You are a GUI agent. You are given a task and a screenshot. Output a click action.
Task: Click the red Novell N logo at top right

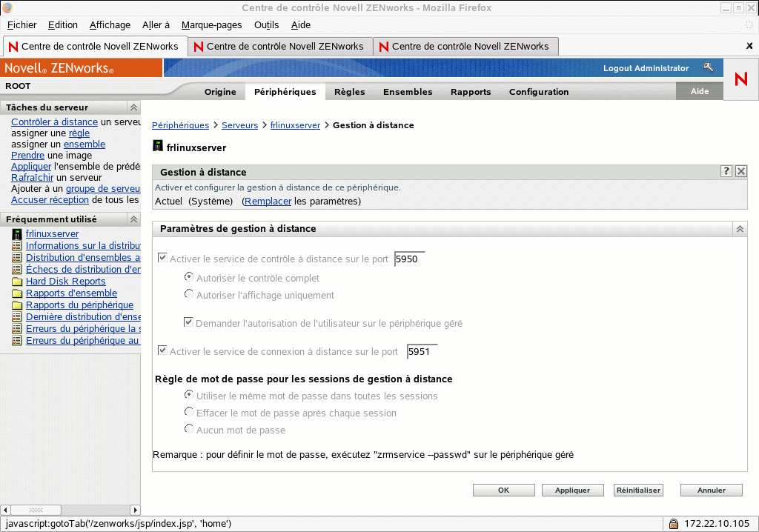[x=740, y=79]
